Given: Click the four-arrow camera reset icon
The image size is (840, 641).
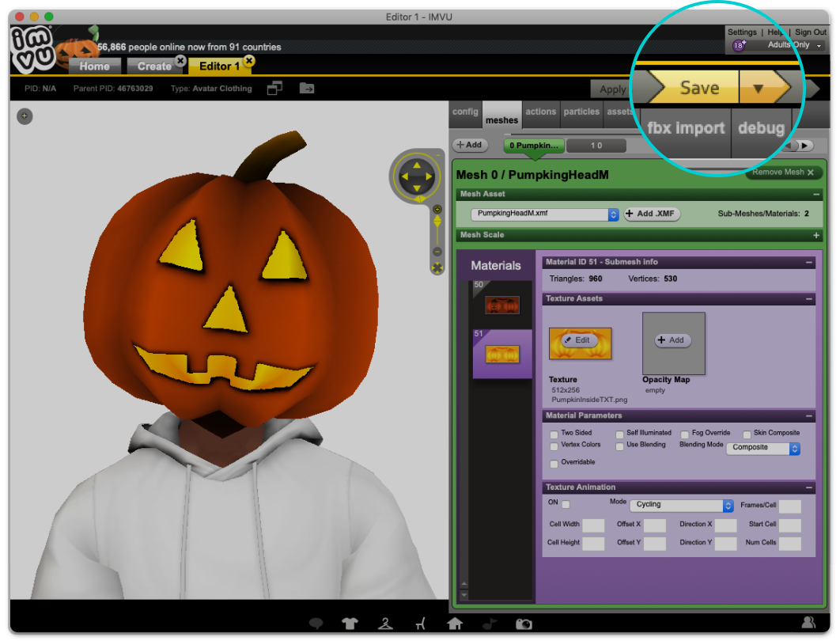Looking at the screenshot, I should pos(437,268).
